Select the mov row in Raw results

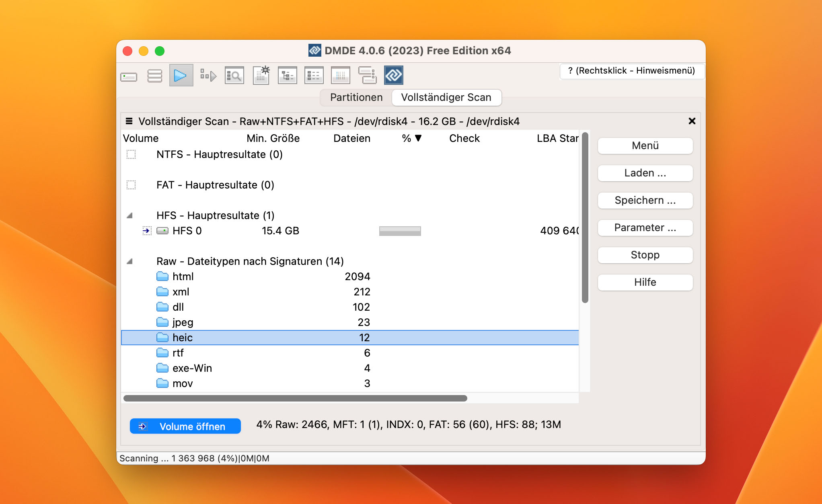(x=350, y=383)
